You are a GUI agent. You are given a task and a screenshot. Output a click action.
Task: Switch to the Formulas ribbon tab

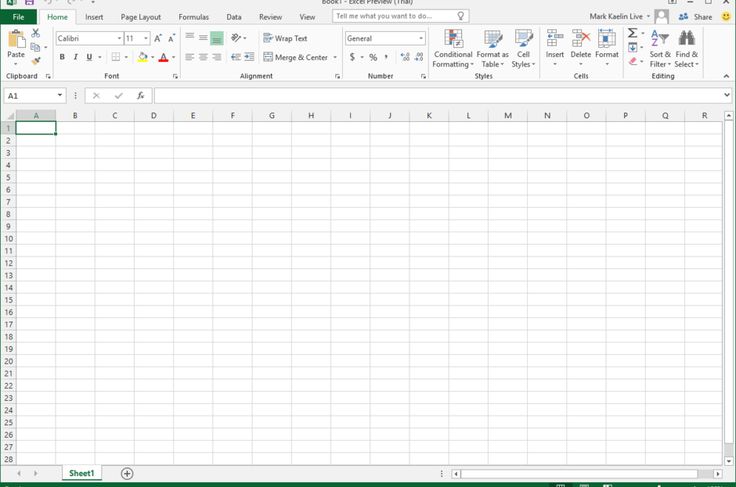pos(193,17)
